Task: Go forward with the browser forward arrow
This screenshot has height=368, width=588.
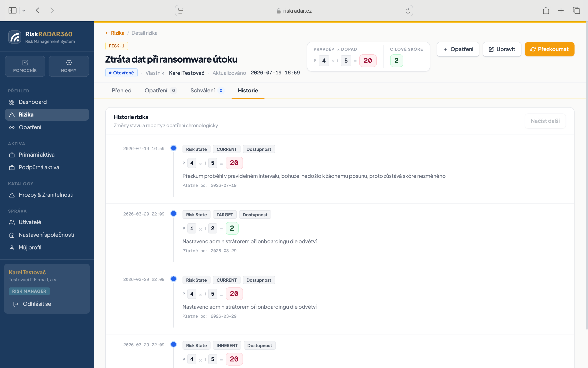Action: pyautogui.click(x=52, y=10)
